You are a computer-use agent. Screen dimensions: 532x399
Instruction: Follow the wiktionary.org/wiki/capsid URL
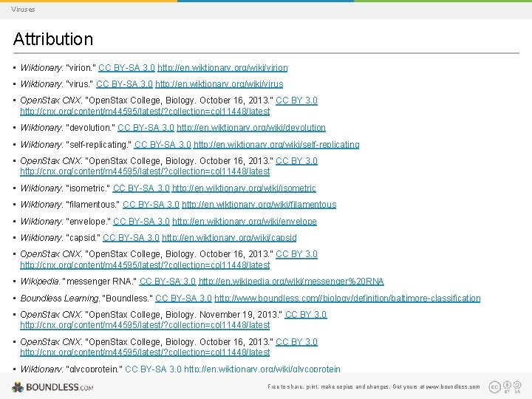point(229,238)
